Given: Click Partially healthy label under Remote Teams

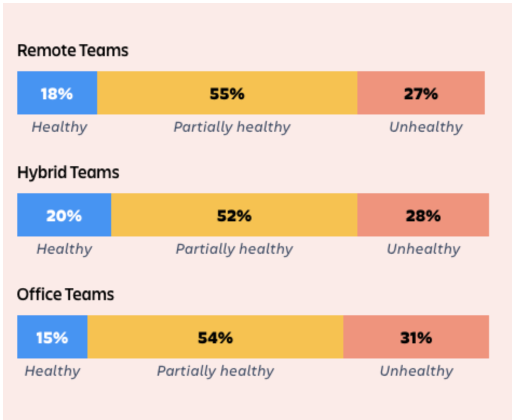Looking at the screenshot, I should pyautogui.click(x=232, y=127).
